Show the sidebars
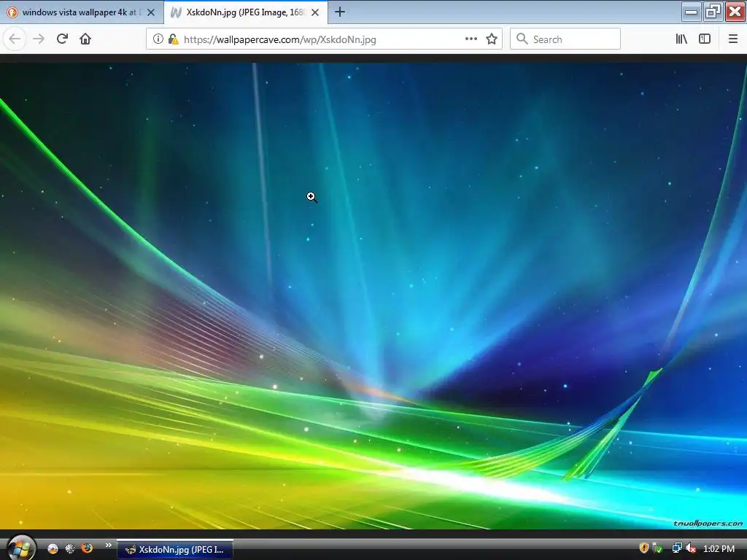Viewport: 747px width, 560px height. (705, 39)
